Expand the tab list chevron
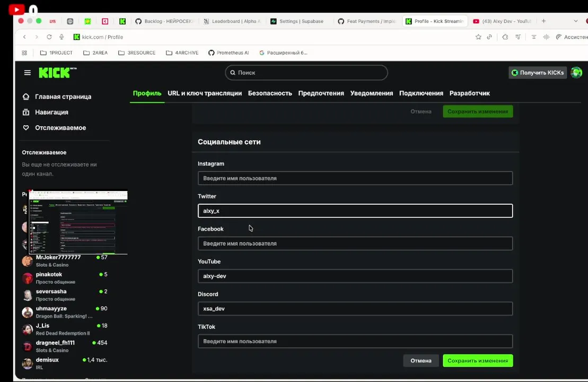Image resolution: width=588 pixels, height=382 pixels. [576, 21]
